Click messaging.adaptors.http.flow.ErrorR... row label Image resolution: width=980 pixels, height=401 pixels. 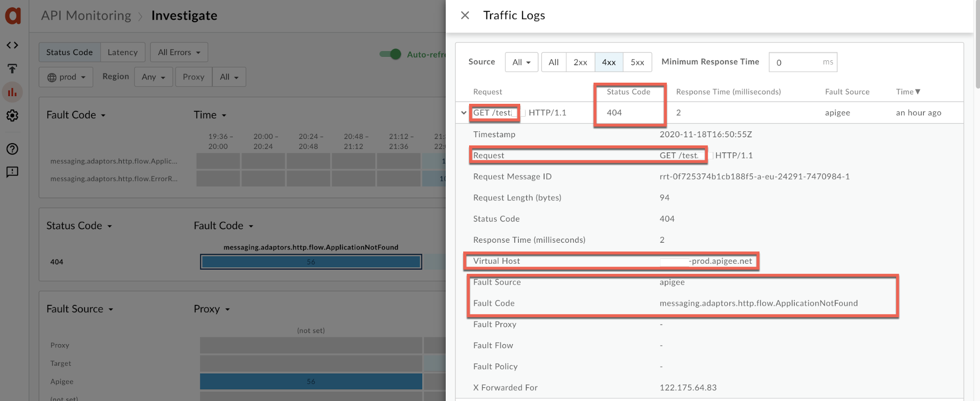[x=114, y=178]
